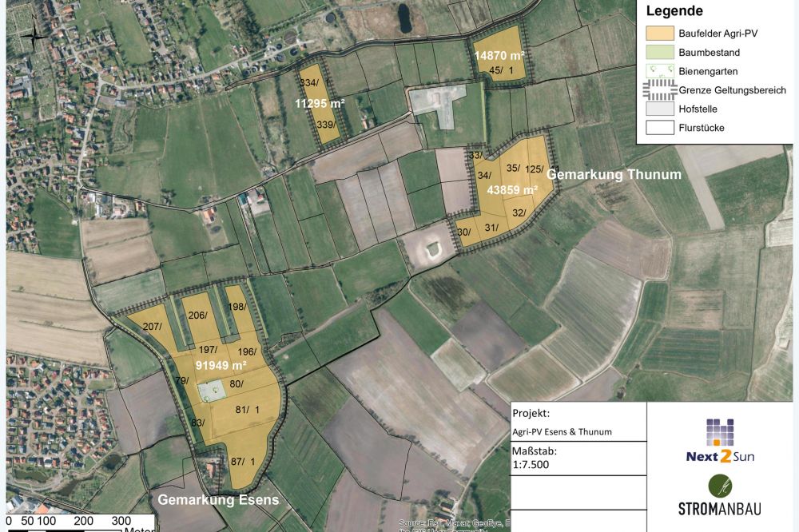Click the Legende heading
The width and height of the screenshot is (799, 532).
674,11
